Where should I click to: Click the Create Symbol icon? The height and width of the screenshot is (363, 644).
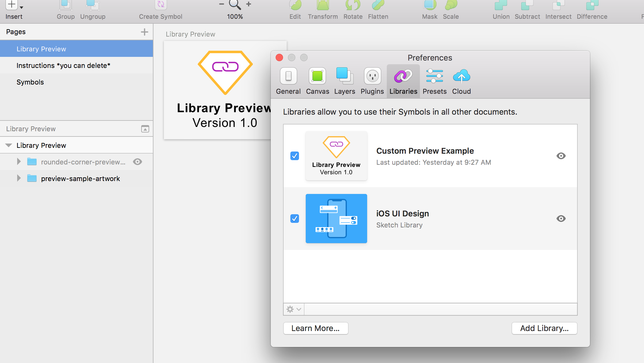tap(161, 5)
